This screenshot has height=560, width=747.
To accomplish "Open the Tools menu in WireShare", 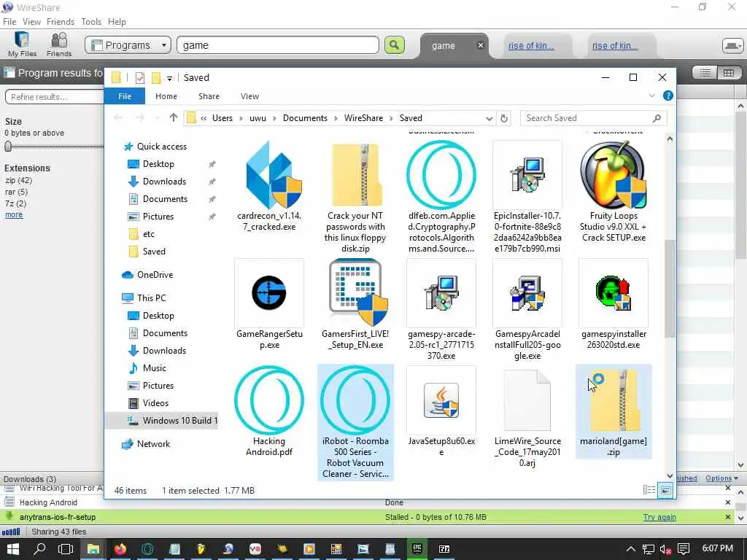I will pyautogui.click(x=91, y=21).
